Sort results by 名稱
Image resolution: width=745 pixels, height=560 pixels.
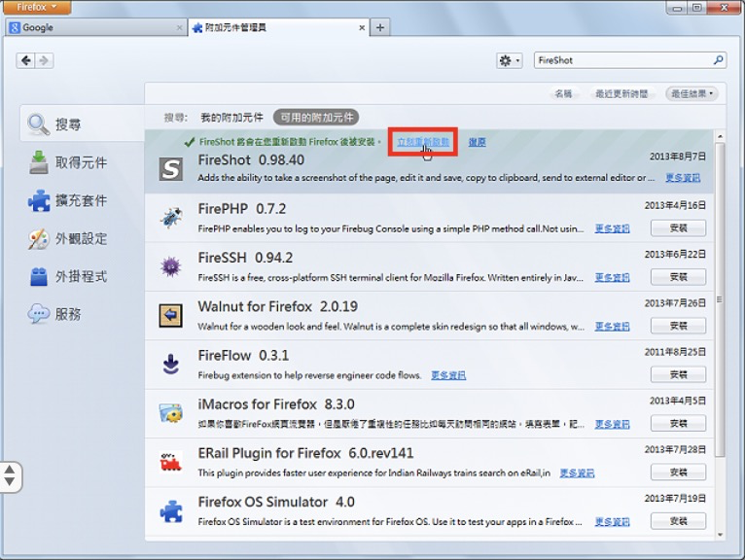click(x=563, y=93)
